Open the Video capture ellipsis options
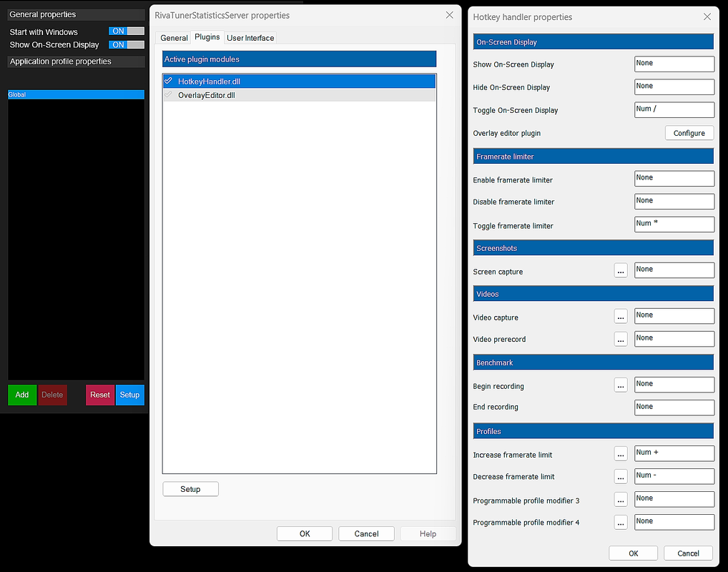The image size is (728, 572). [x=621, y=316]
